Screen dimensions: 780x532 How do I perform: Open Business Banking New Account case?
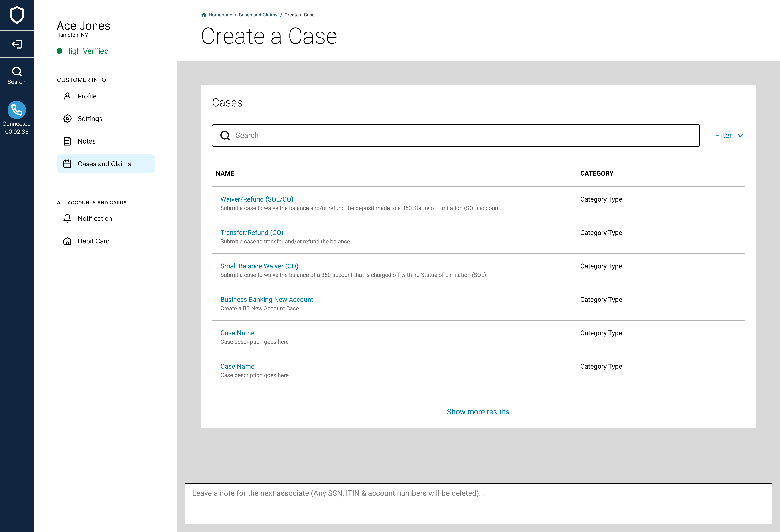point(266,300)
